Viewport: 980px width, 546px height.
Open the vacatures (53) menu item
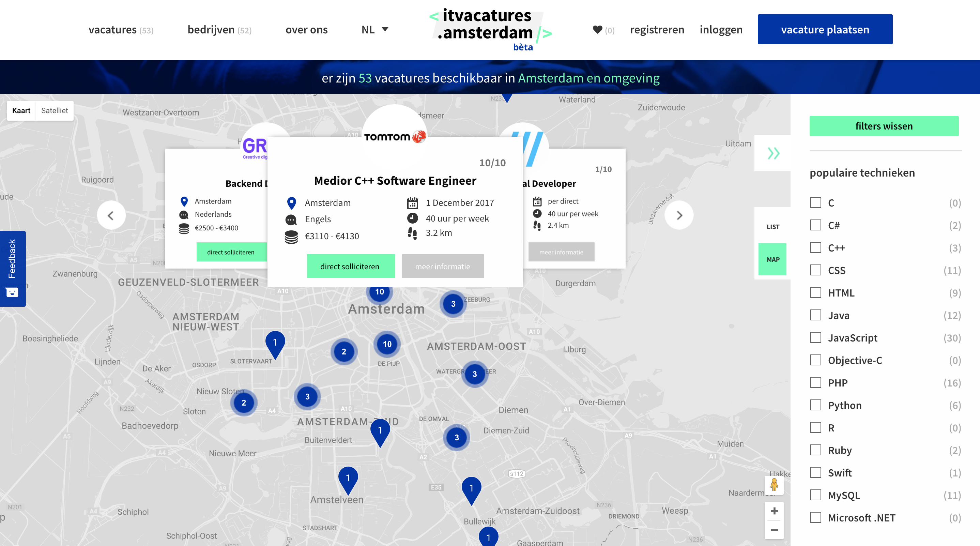(x=121, y=29)
